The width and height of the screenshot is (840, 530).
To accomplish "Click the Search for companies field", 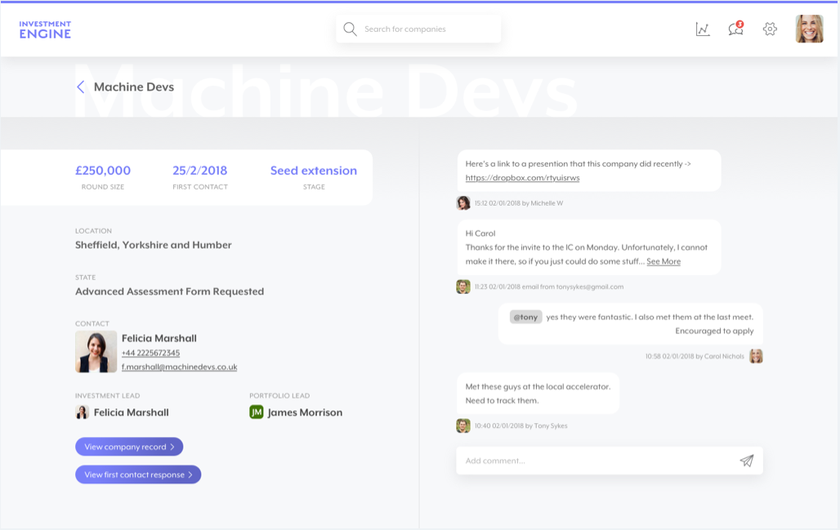I will [425, 29].
